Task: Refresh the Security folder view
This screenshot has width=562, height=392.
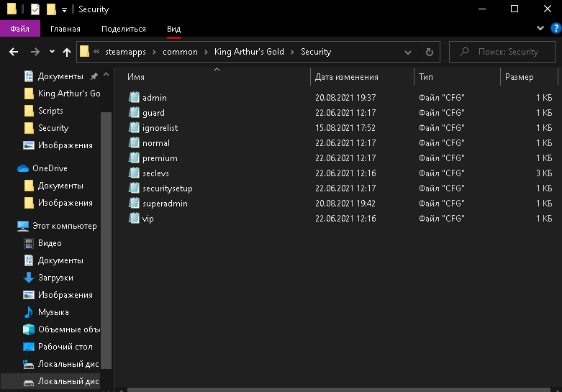Action: pyautogui.click(x=430, y=52)
